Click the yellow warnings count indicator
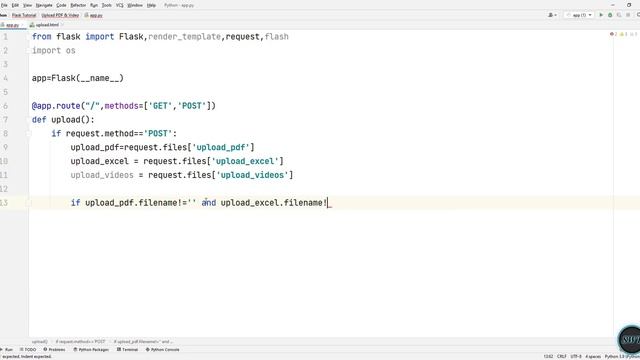Viewport: 640px width, 360px height. [x=623, y=34]
